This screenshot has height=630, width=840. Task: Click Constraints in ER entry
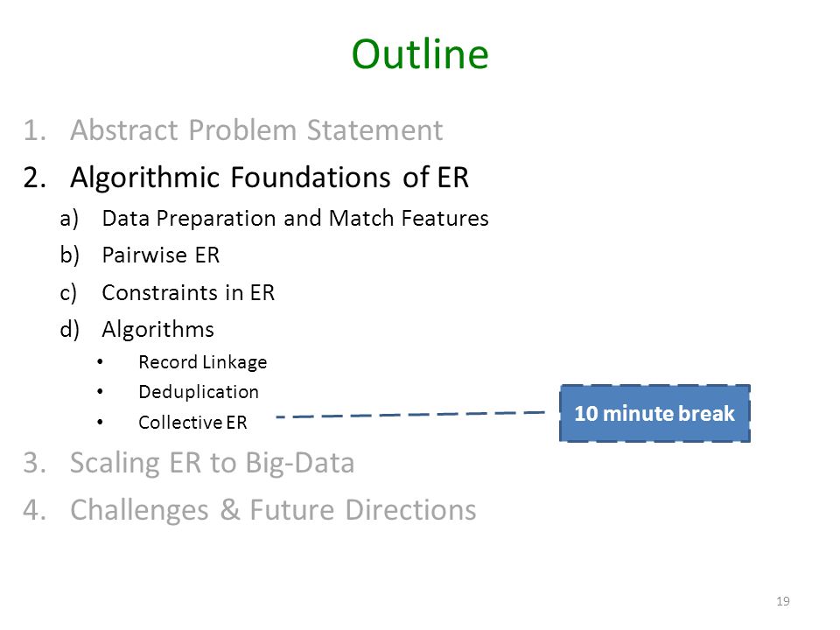click(x=188, y=292)
